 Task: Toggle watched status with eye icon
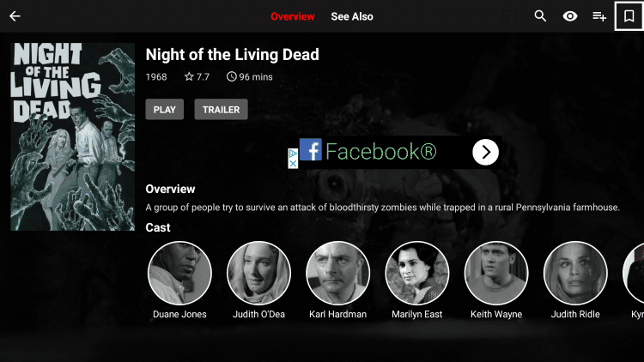point(569,16)
